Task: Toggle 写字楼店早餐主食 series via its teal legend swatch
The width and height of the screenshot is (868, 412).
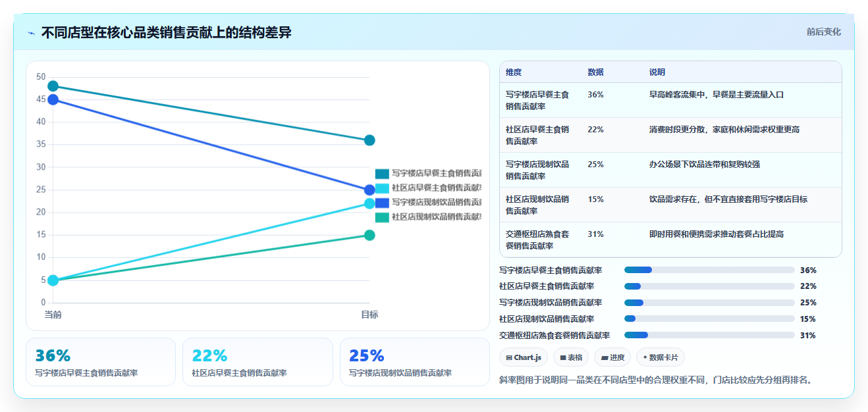Action: 383,174
